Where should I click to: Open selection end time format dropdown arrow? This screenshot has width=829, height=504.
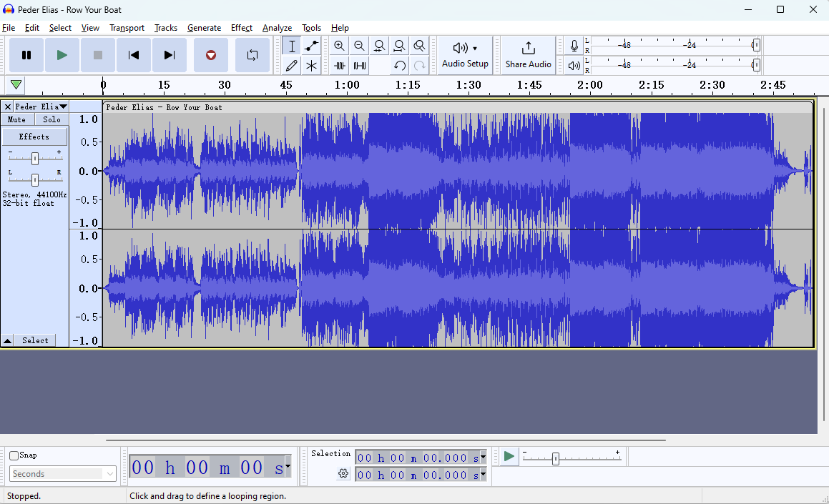[483, 475]
